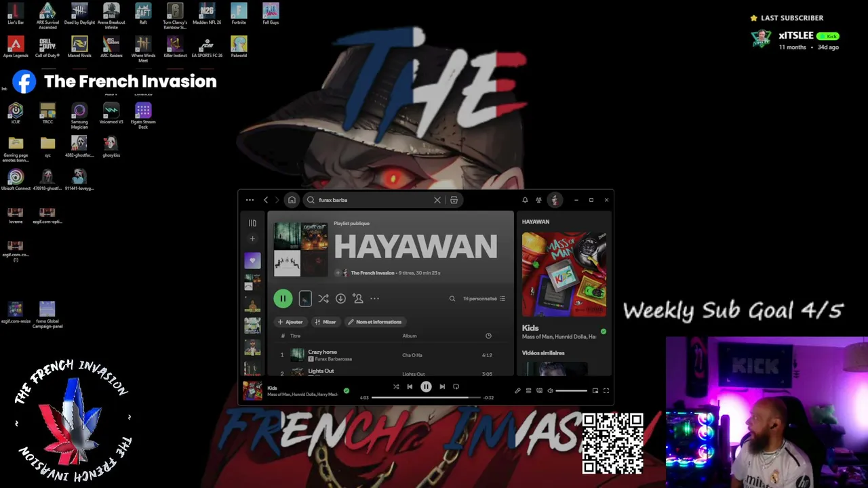
Task: Open the 'Cha O Ha' album link
Action: [x=412, y=355]
